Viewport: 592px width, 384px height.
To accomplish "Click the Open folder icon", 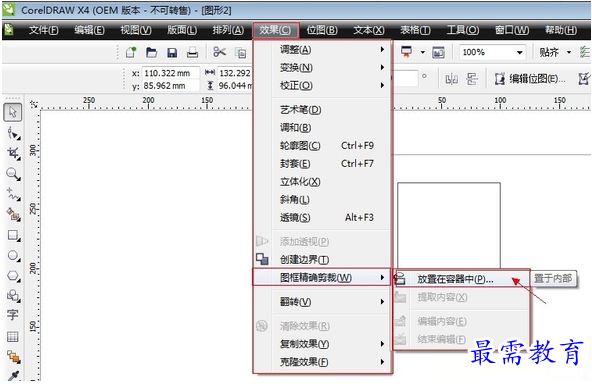I will tap(151, 52).
